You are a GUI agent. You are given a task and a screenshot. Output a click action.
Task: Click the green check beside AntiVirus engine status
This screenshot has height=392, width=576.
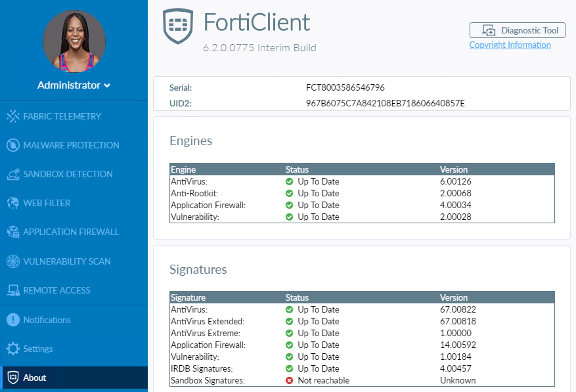click(290, 181)
